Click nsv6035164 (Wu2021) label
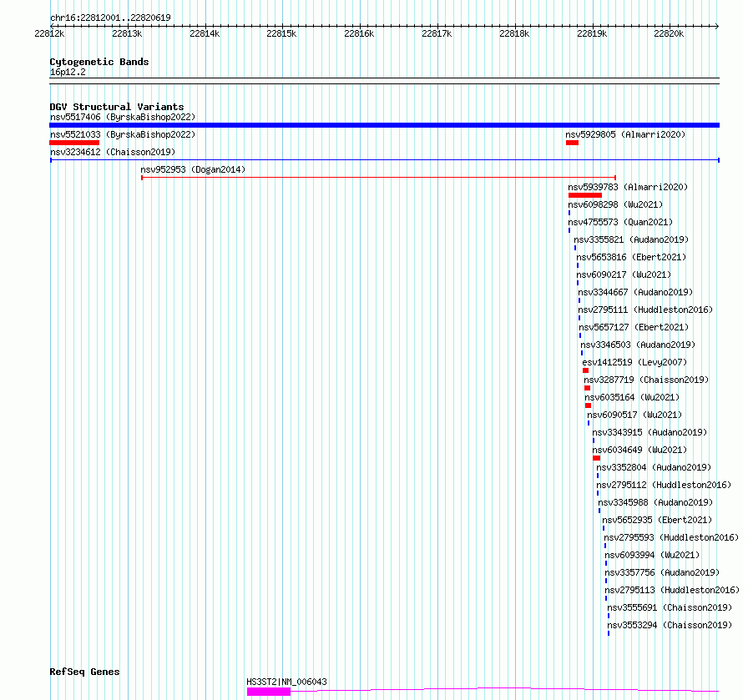 click(x=632, y=397)
